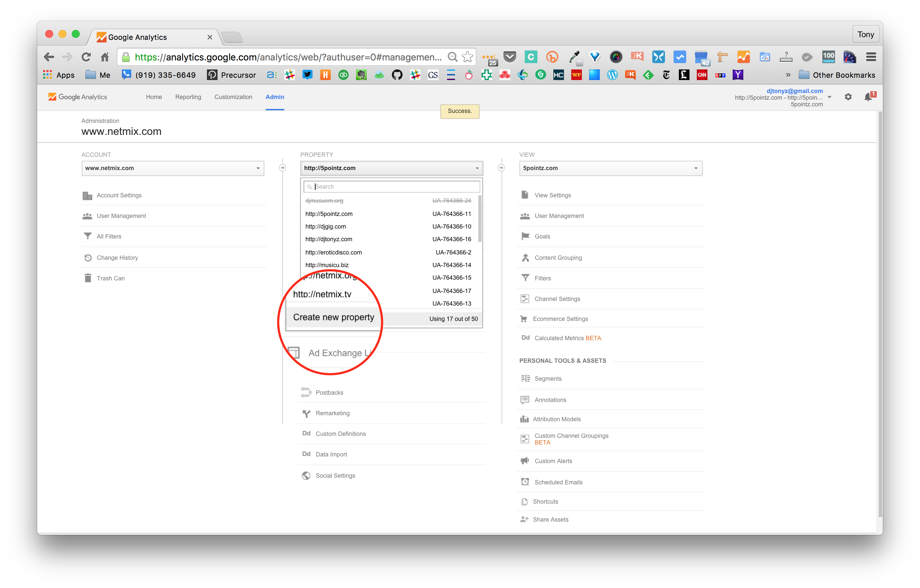
Task: Click the Trash Can icon
Action: click(x=87, y=278)
